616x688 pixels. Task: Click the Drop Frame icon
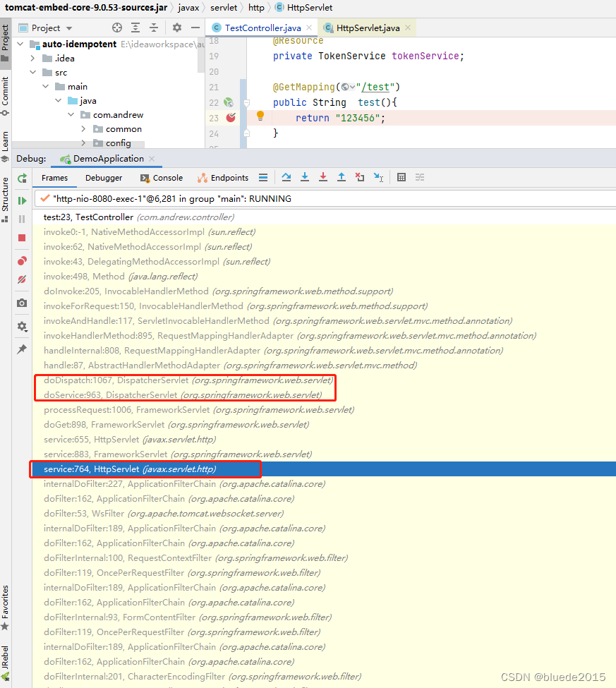[x=360, y=177]
